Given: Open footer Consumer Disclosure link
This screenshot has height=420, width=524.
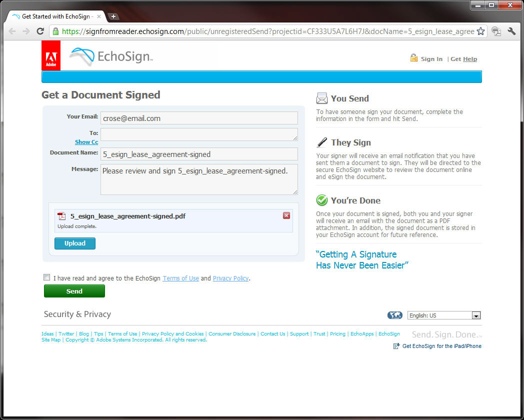Looking at the screenshot, I should tap(232, 334).
